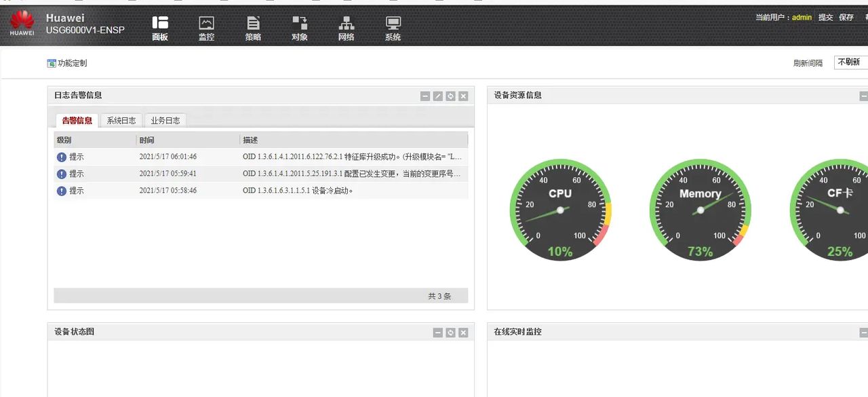Screen dimensions: 868x397
Task: Click the Huawei logo in the header
Action: [x=21, y=22]
